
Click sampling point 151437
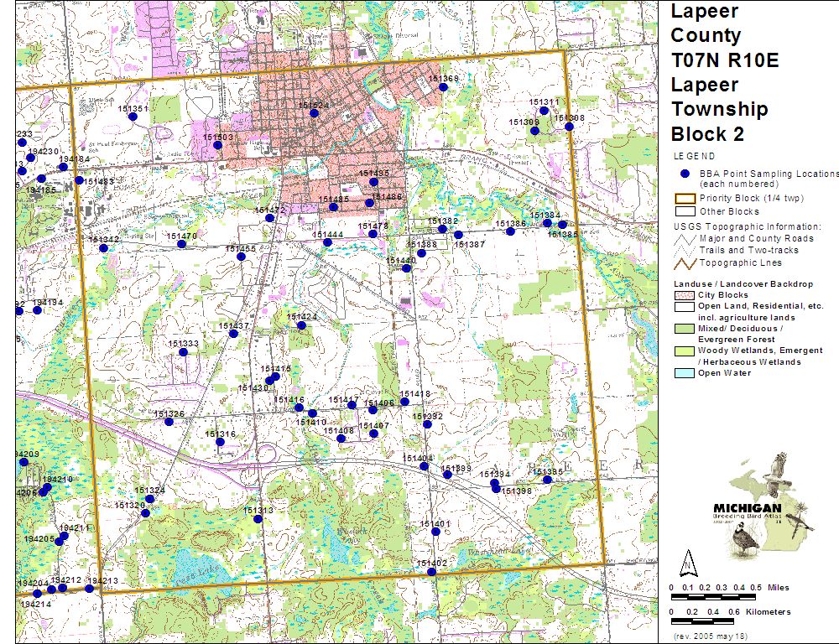233,334
